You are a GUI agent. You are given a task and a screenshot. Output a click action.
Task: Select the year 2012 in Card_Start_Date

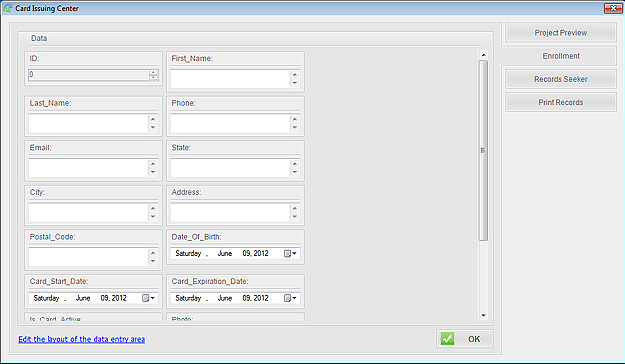tap(119, 298)
